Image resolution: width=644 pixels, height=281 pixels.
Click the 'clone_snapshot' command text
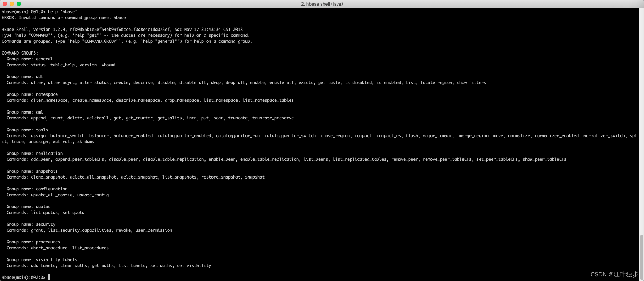click(48, 177)
